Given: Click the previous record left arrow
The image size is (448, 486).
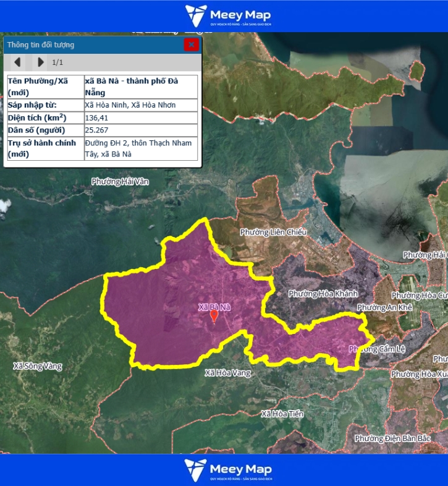Looking at the screenshot, I should click(17, 62).
